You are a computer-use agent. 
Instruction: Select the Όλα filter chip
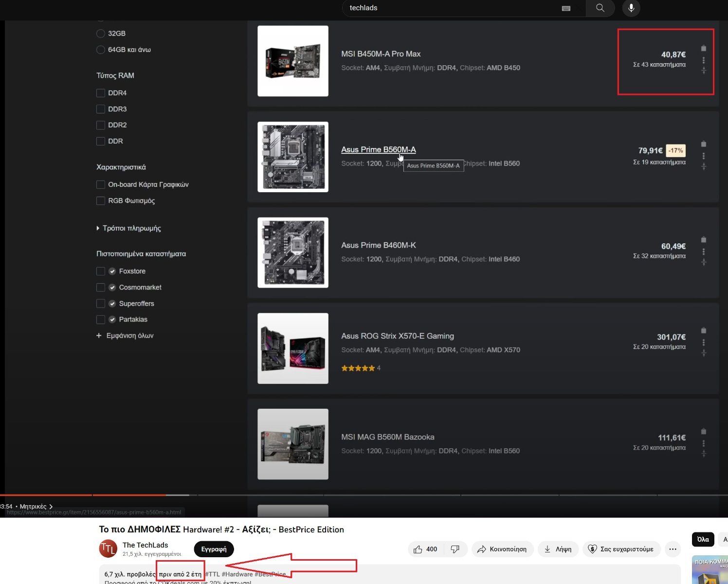703,539
